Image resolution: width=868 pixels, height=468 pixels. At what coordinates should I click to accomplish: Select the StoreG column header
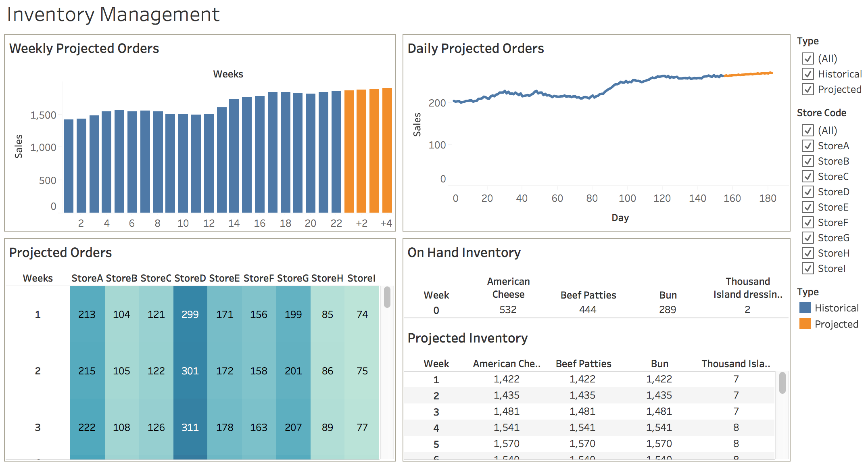click(293, 278)
